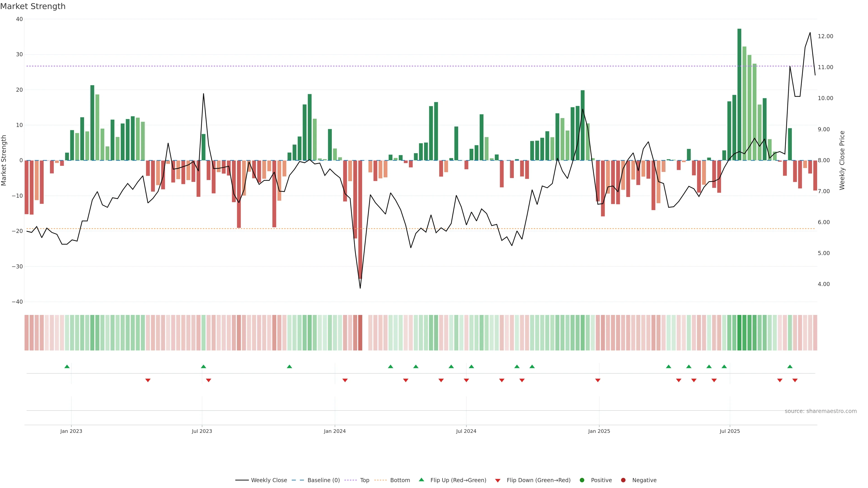The width and height of the screenshot is (868, 488).
Task: Click the darkest green heatmap strip cell
Action: (x=739, y=333)
